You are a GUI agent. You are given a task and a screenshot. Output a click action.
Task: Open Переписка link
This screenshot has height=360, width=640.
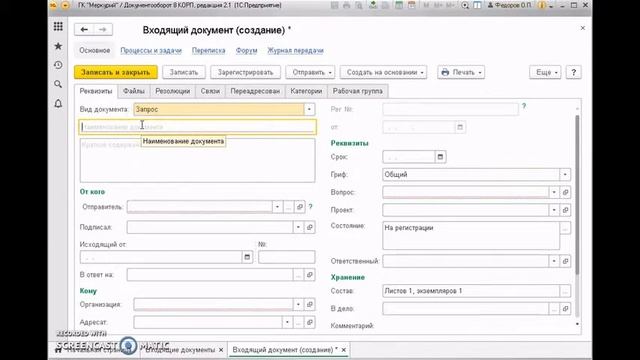point(209,51)
